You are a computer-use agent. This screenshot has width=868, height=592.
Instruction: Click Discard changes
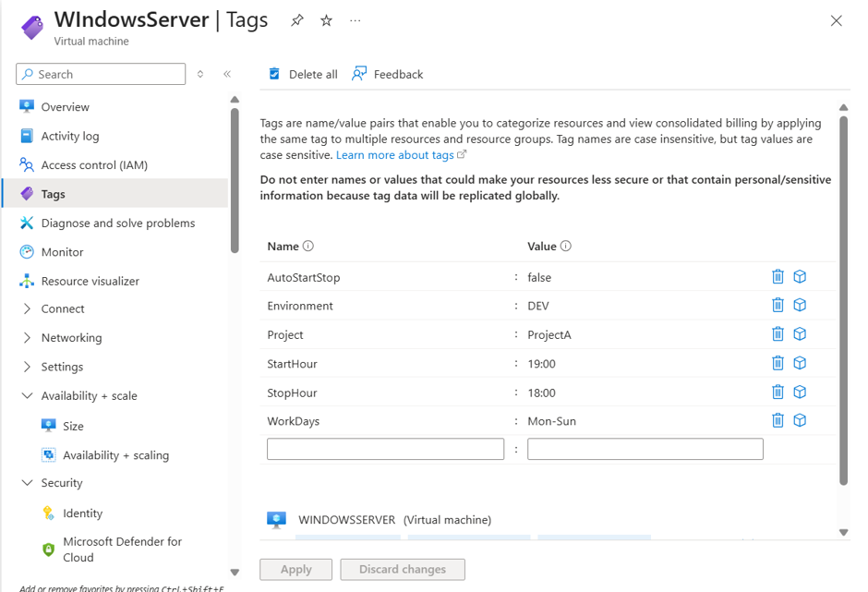click(403, 569)
